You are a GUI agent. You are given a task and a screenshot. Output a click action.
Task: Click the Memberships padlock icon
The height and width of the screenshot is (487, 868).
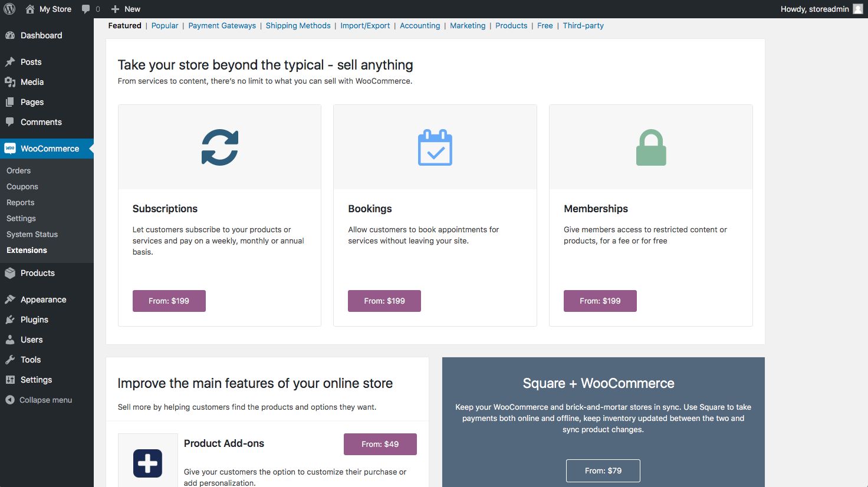tap(651, 147)
